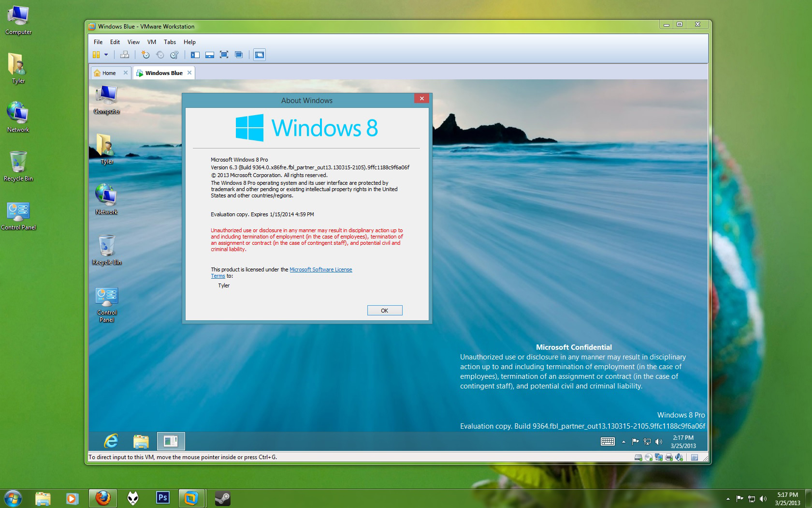Toggle the console view toolbar button
812x508 pixels.
point(260,55)
